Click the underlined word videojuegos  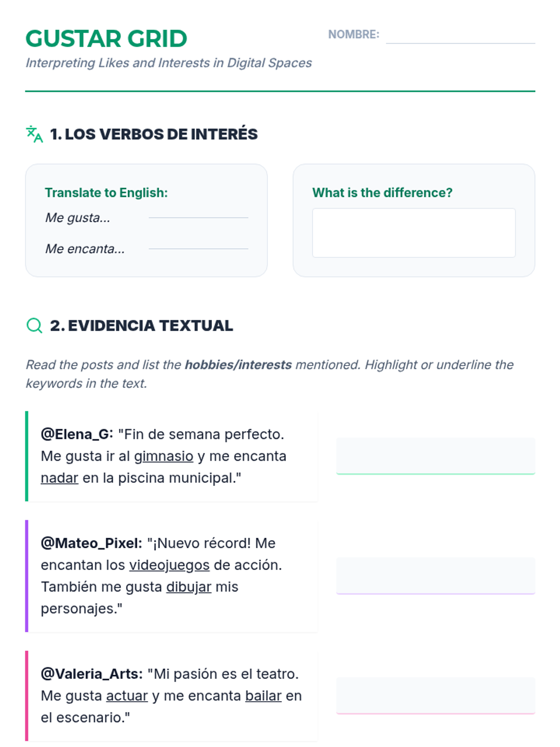169,565
